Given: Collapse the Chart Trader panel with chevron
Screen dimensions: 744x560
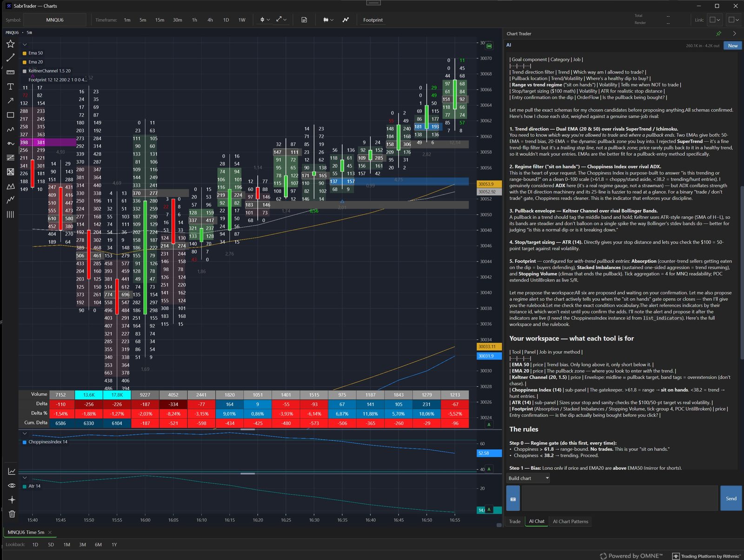Looking at the screenshot, I should click(735, 33).
